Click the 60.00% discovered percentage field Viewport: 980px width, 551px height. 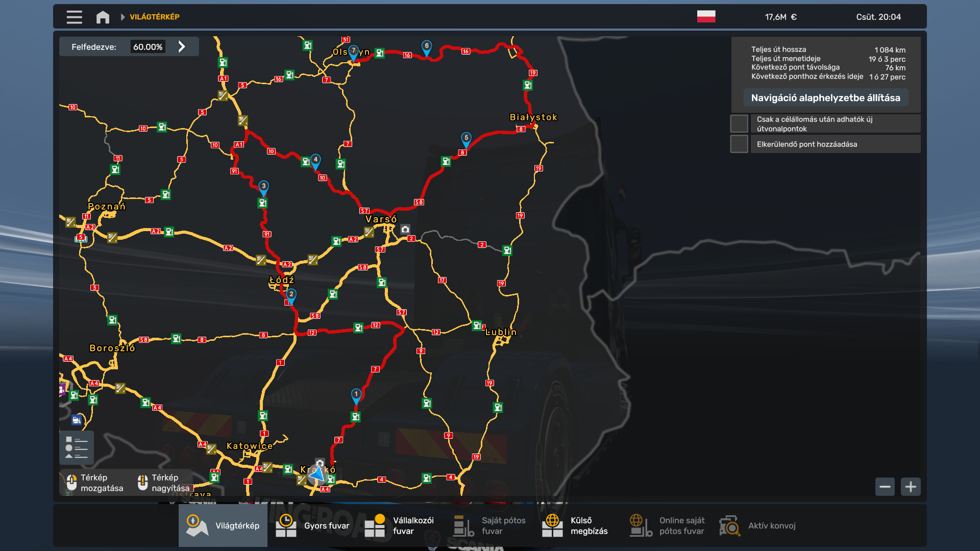click(149, 46)
